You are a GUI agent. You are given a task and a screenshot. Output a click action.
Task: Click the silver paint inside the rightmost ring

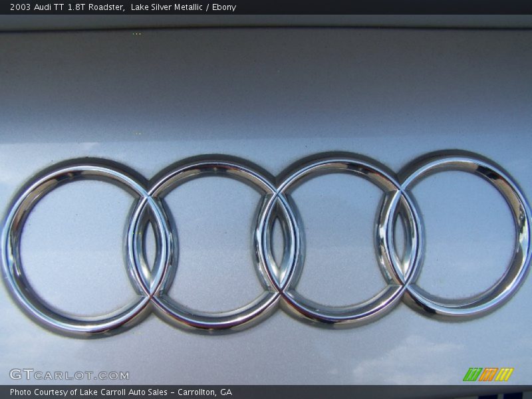click(x=465, y=233)
